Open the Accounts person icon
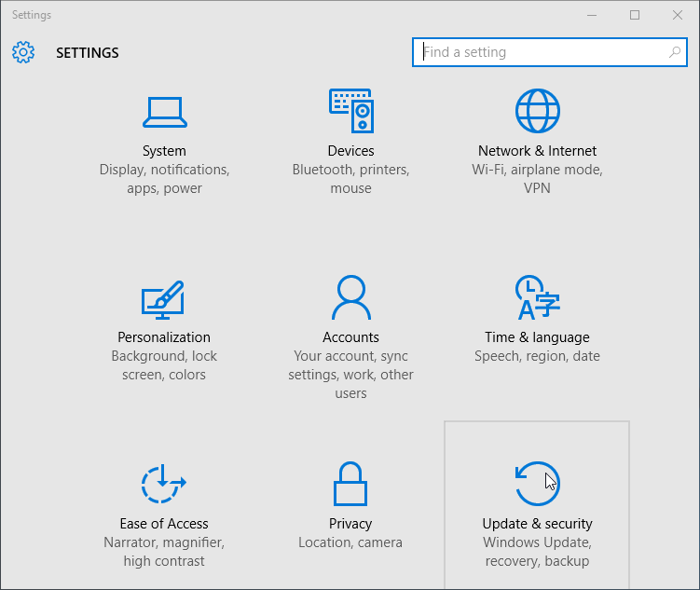This screenshot has height=590, width=700. coord(351,297)
